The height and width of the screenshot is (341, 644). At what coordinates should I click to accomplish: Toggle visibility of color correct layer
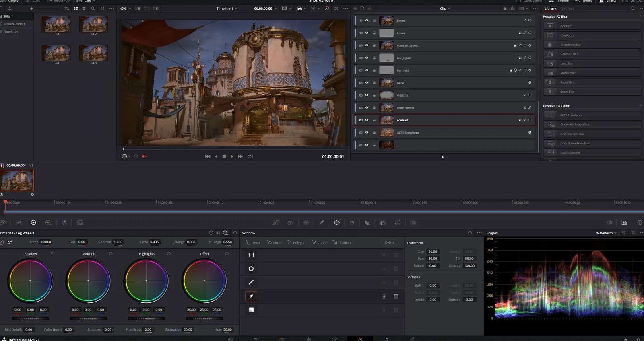[367, 108]
